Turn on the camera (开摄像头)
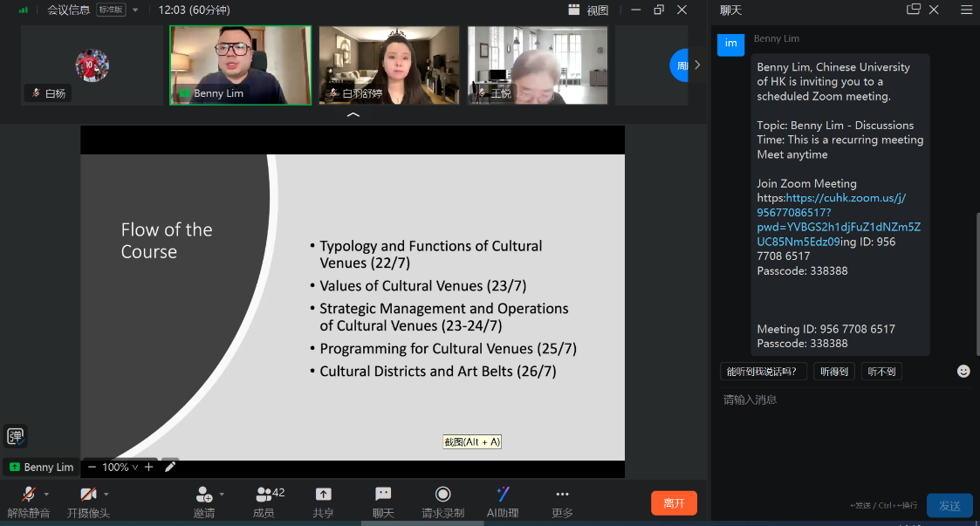This screenshot has height=526, width=980. 88,495
